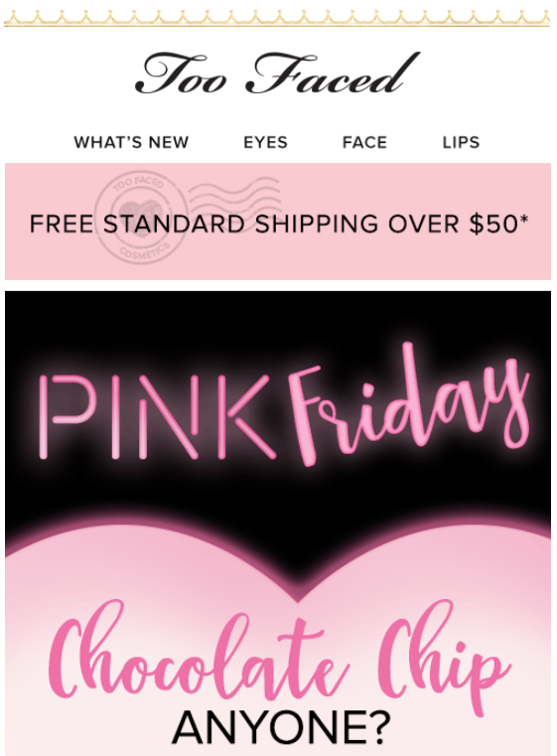Screen dimensions: 557x756
Task: Go to the EYES category
Action: coord(265,142)
